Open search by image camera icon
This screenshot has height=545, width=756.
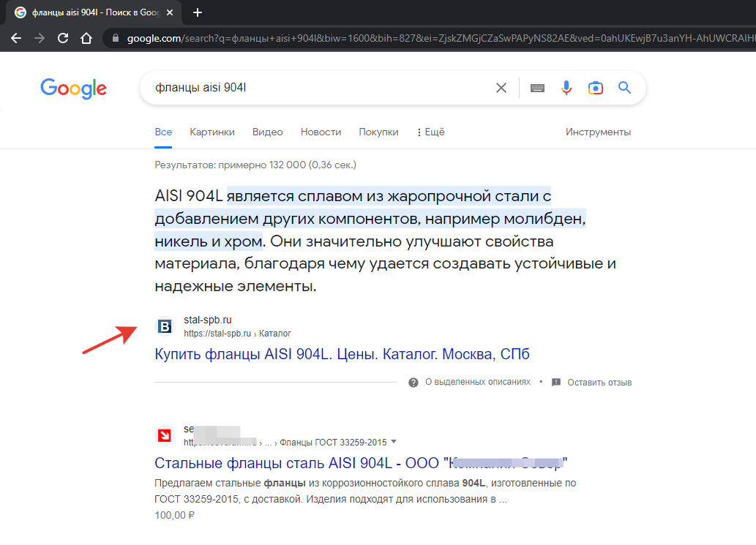pyautogui.click(x=596, y=88)
